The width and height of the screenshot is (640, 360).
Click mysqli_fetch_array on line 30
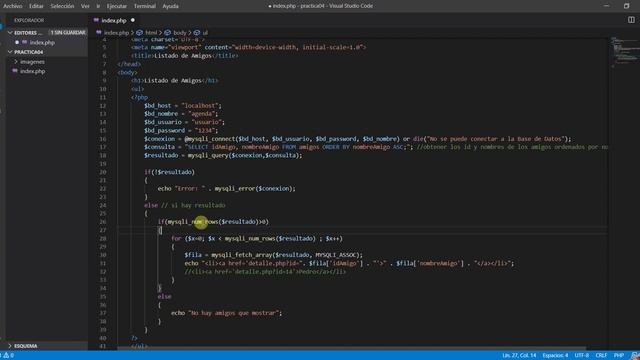(x=242, y=255)
